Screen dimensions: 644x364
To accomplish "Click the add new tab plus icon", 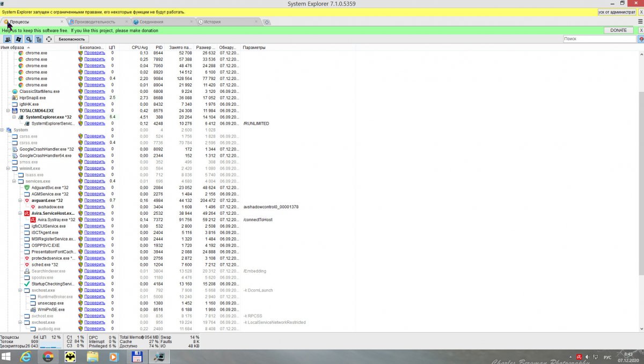I will (267, 22).
